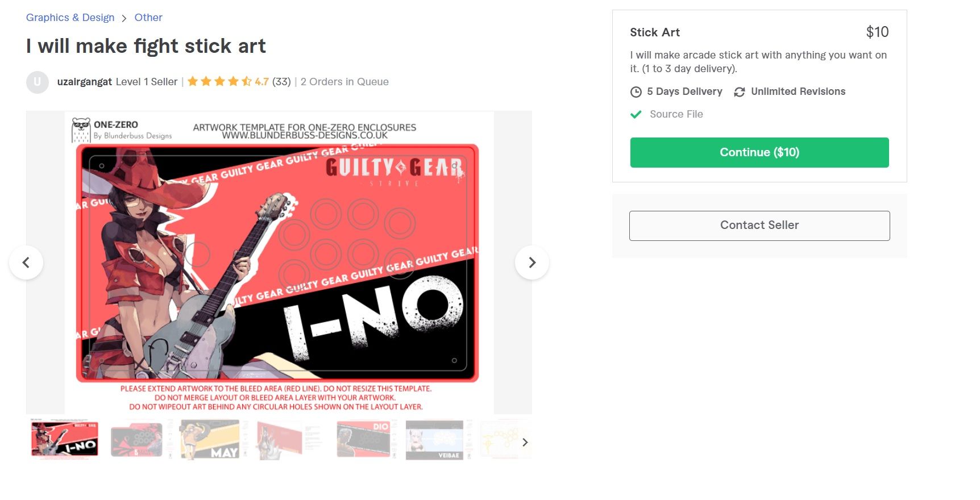Click the unlimited revisions refresh icon
The image size is (980, 500).
click(x=740, y=92)
